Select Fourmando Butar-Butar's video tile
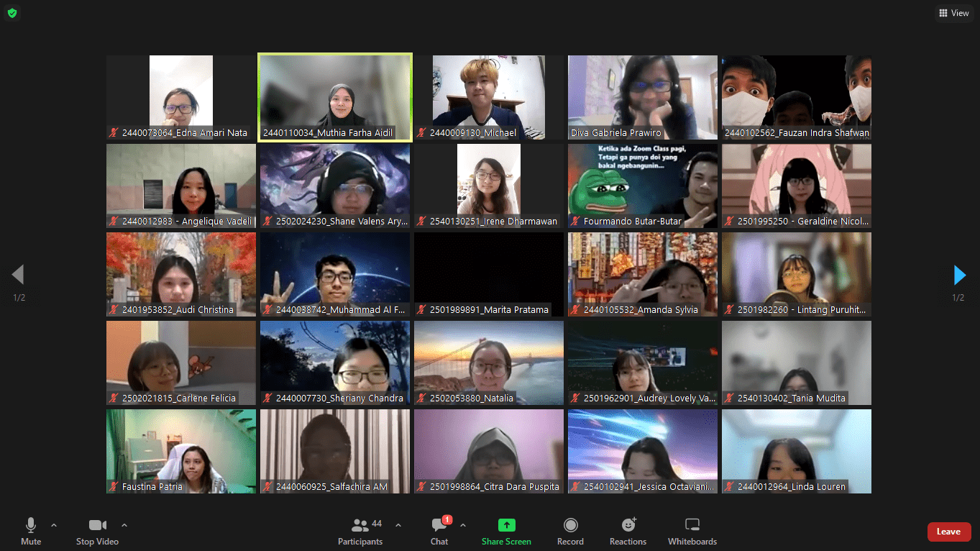The width and height of the screenshot is (980, 551). pos(643,186)
